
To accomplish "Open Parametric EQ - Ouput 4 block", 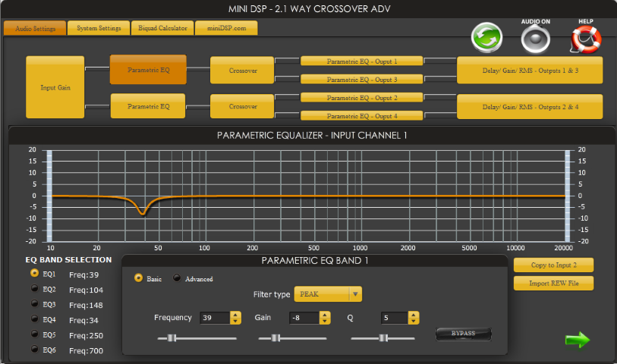I will 361,115.
